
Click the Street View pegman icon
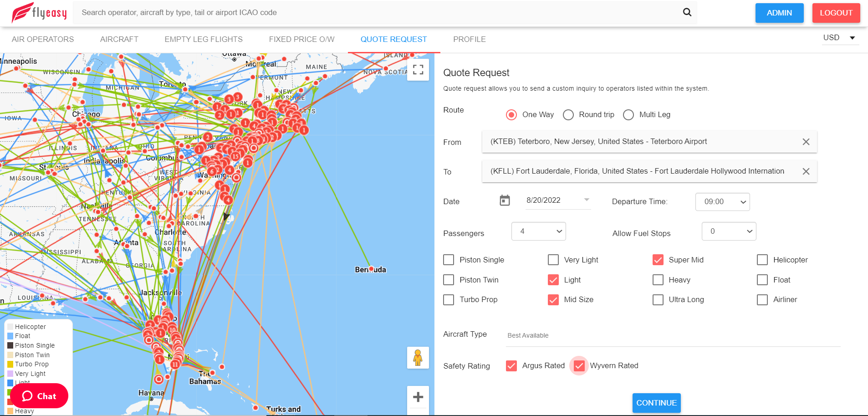[x=418, y=358]
